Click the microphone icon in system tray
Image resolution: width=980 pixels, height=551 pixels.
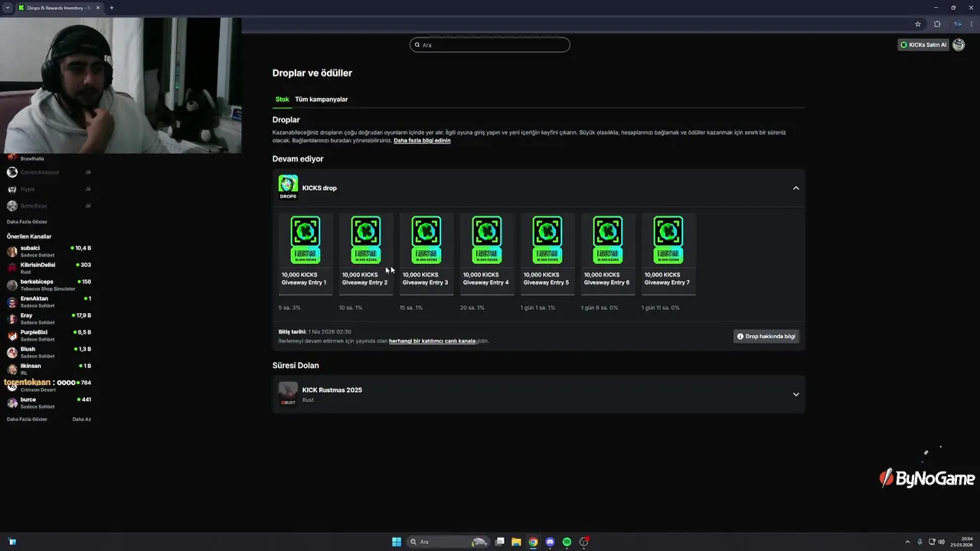click(920, 542)
